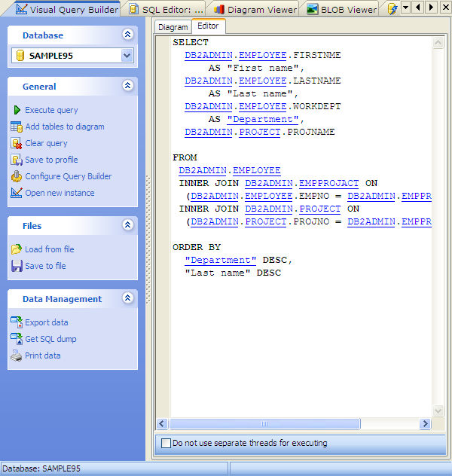Collapse the Files panel
The height and width of the screenshot is (476, 452).
128,225
